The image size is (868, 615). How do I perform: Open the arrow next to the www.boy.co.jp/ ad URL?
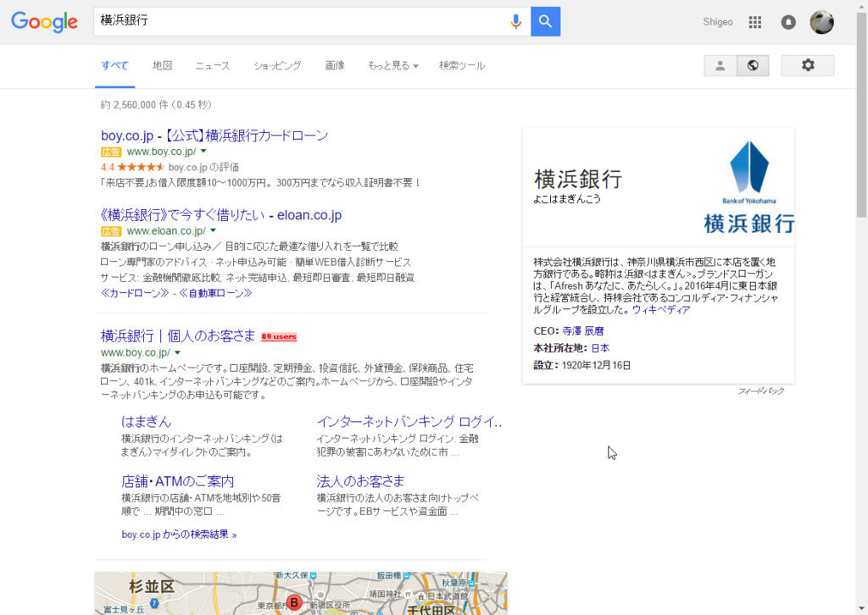coord(203,151)
